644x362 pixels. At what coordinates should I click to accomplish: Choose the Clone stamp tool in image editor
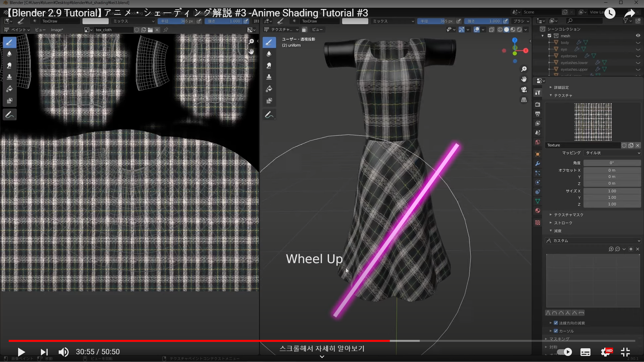pyautogui.click(x=9, y=77)
